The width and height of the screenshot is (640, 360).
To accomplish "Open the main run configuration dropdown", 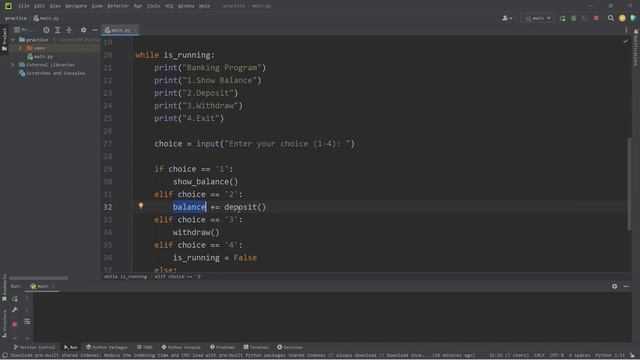I will pyautogui.click(x=538, y=18).
